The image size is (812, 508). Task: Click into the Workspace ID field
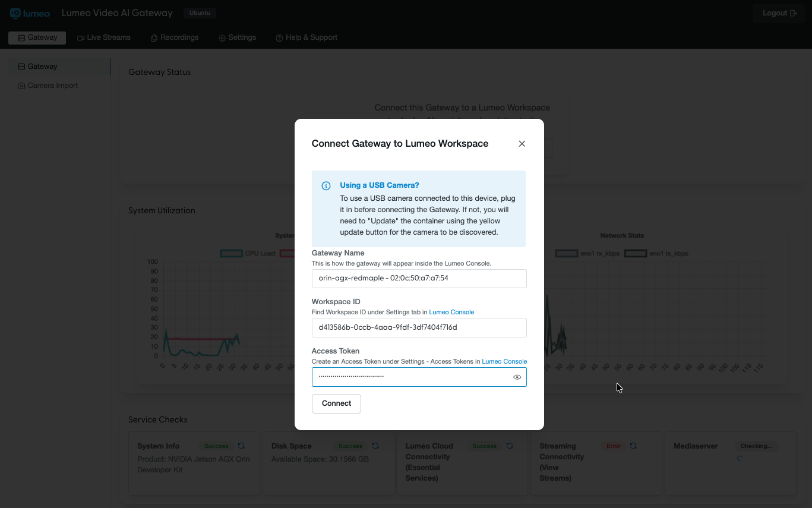click(419, 327)
